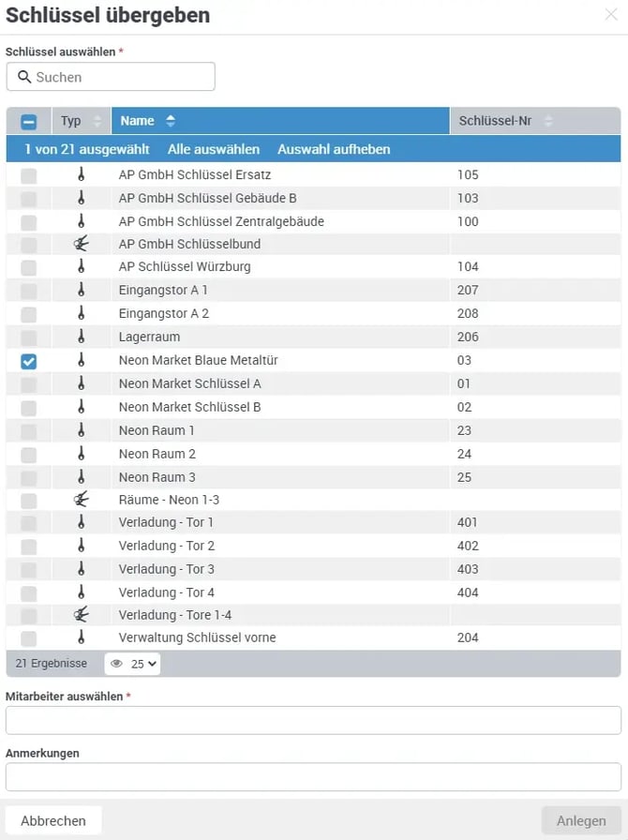
Task: Click key icon for AP GmbH Schlüssel Ersatz
Action: 81,174
